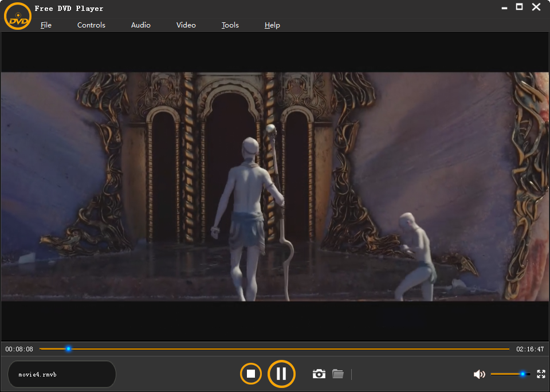Image resolution: width=550 pixels, height=392 pixels.
Task: Open the Video menu
Action: (x=186, y=25)
